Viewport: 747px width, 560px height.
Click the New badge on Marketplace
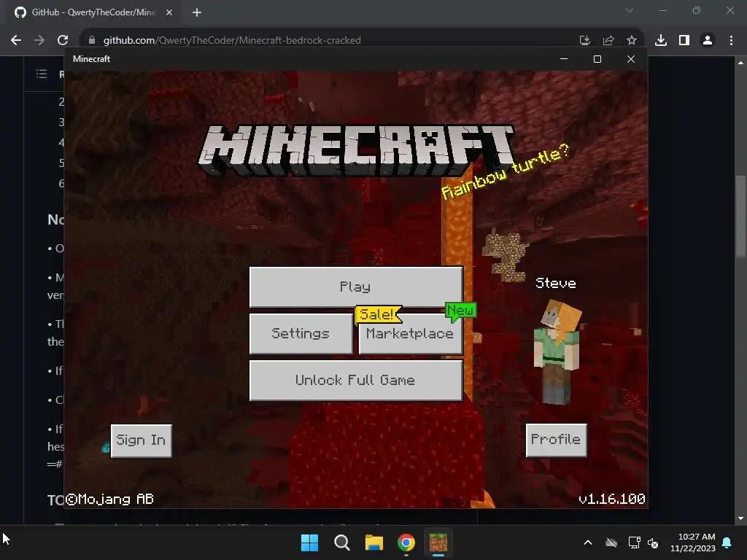click(460, 311)
